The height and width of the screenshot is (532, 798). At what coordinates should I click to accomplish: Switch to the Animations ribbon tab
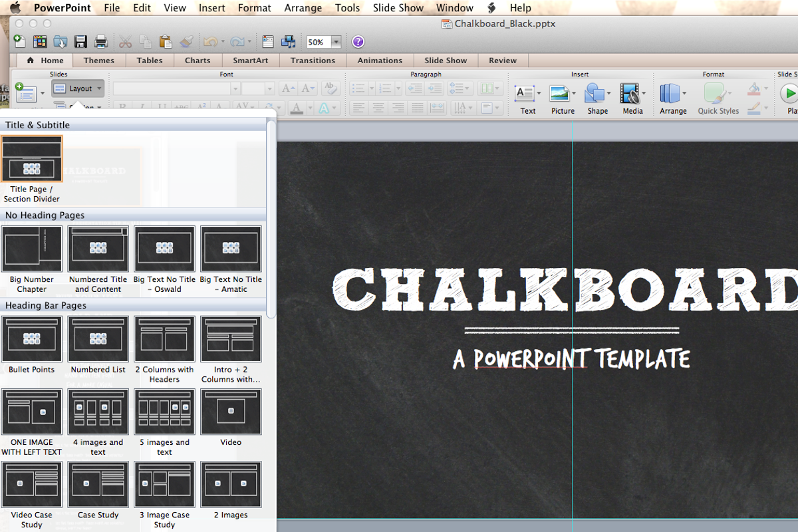pos(380,61)
